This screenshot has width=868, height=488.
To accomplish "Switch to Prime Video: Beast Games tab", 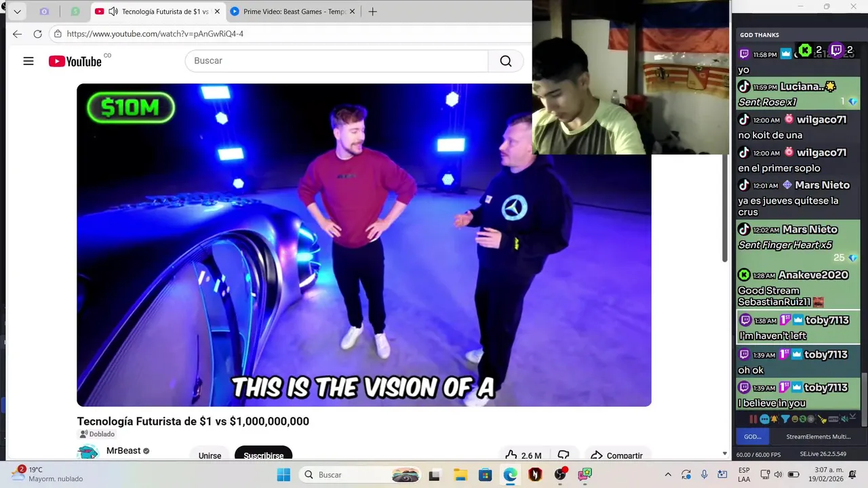I will [x=292, y=12].
